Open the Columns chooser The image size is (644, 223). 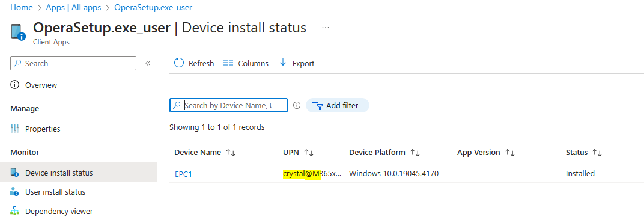pyautogui.click(x=246, y=63)
